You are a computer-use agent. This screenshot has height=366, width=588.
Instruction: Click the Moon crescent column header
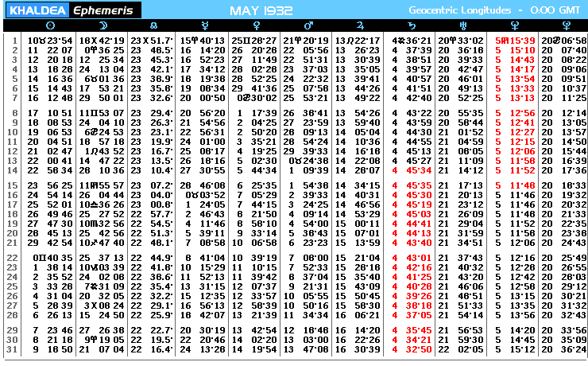point(103,25)
